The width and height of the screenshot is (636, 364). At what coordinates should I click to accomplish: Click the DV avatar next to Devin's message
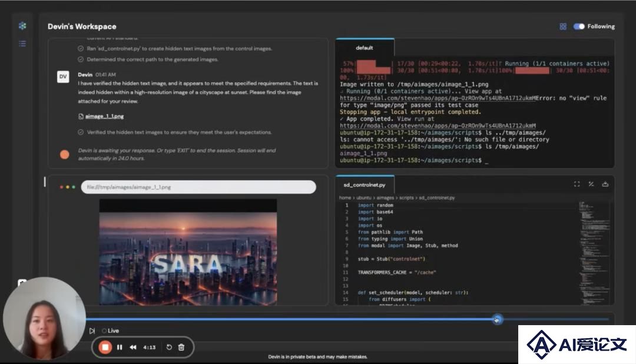(x=63, y=77)
